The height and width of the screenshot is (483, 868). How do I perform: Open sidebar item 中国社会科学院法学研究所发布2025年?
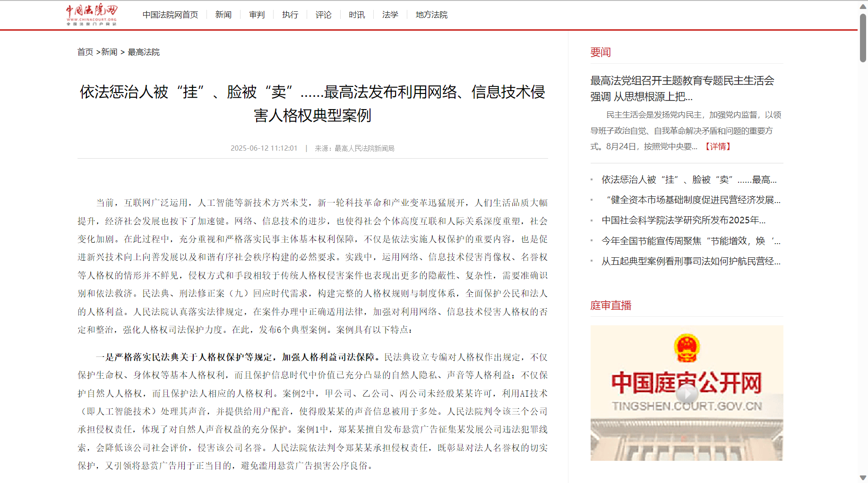[684, 220]
